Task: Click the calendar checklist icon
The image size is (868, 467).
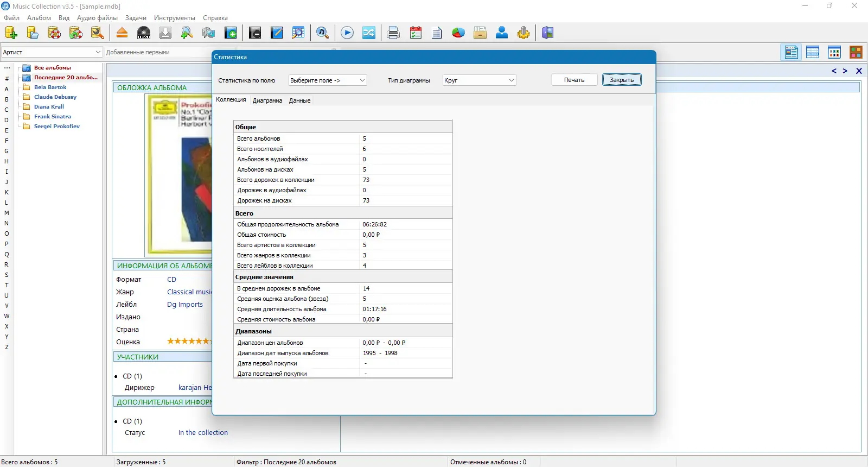Action: pyautogui.click(x=416, y=33)
